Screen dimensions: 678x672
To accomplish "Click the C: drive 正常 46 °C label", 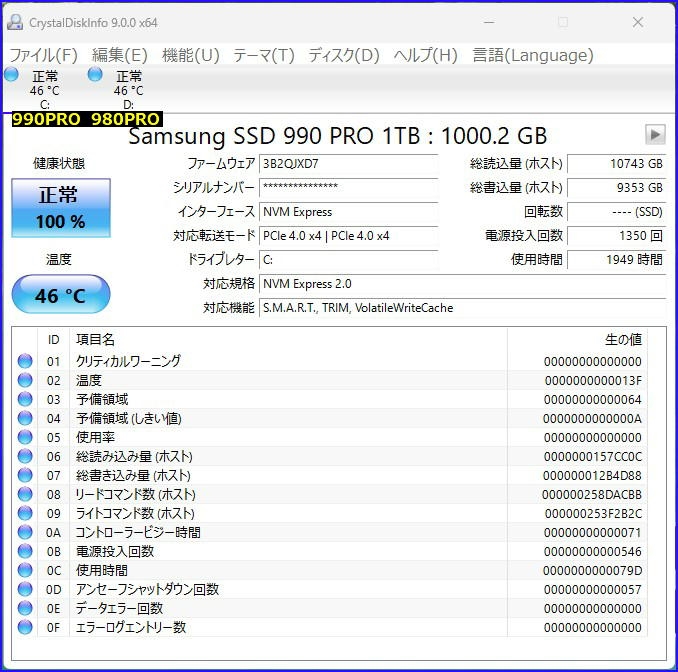I will [45, 89].
